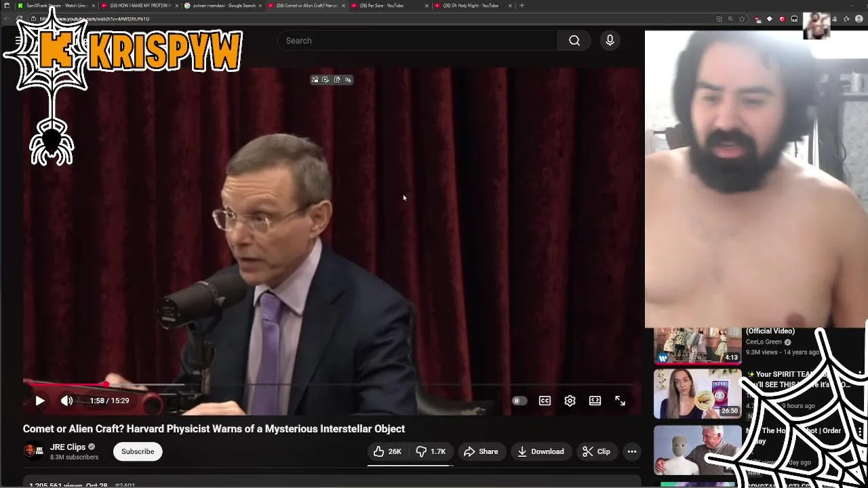This screenshot has width=868, height=488.
Task: Open the more actions three-dot menu
Action: pos(632,451)
